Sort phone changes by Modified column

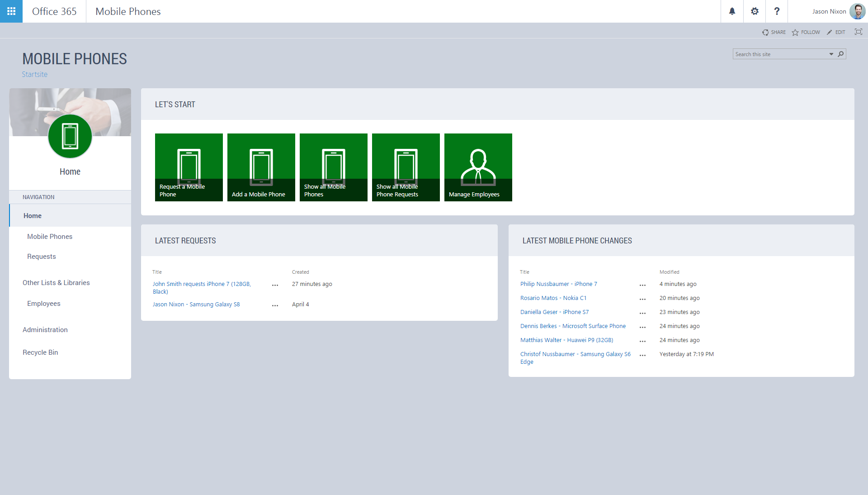(669, 272)
